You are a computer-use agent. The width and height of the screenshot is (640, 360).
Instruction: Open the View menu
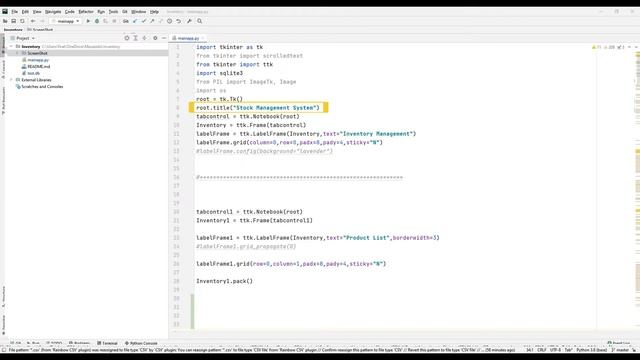pyautogui.click(x=37, y=12)
